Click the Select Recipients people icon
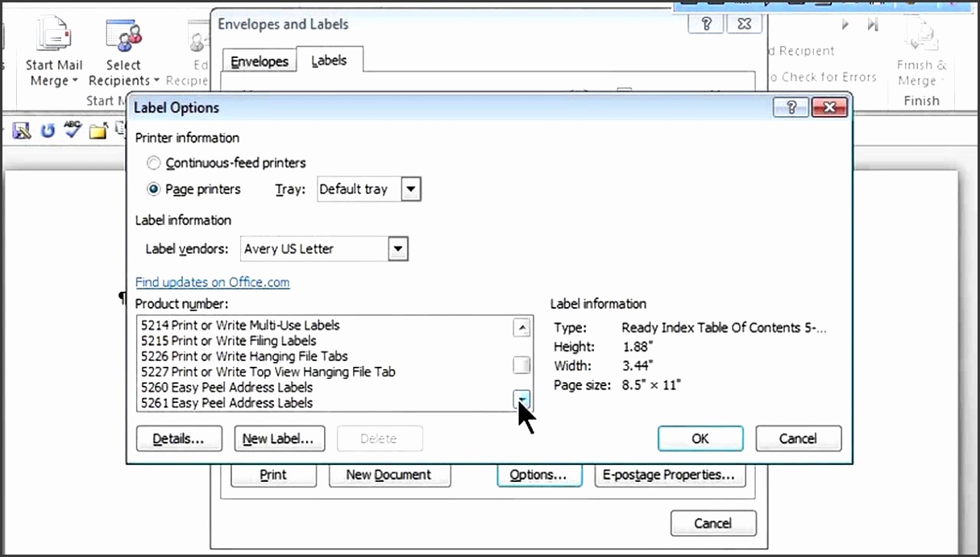980x557 pixels. (123, 36)
